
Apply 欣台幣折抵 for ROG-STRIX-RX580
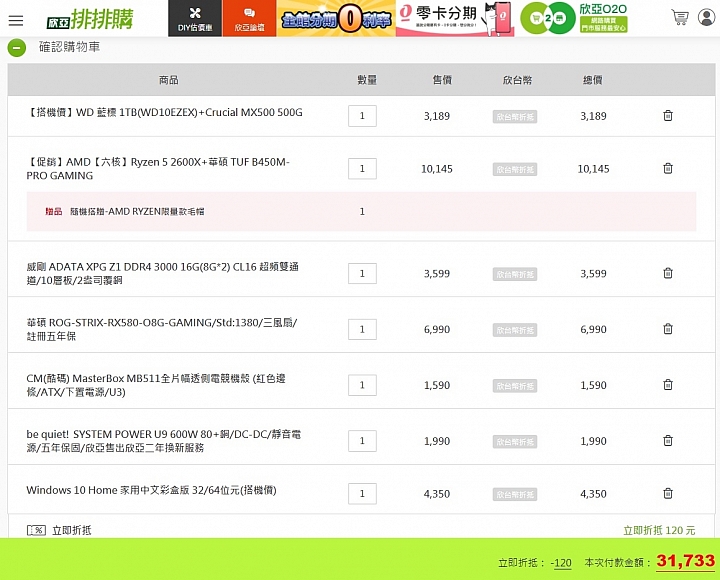tap(515, 330)
